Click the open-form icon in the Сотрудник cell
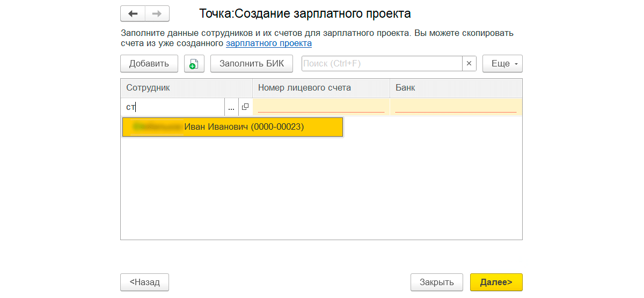 point(245,107)
